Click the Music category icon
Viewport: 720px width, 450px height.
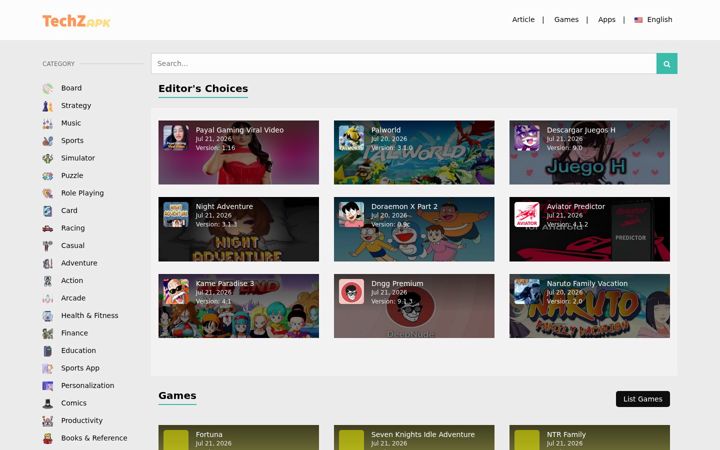coord(48,123)
